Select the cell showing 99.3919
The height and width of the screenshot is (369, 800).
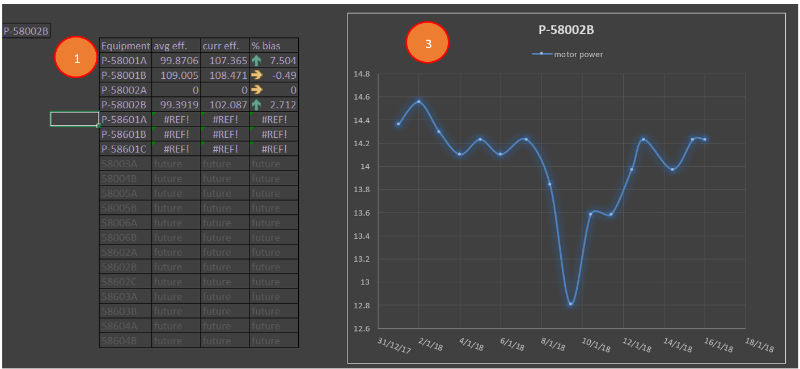click(x=176, y=105)
